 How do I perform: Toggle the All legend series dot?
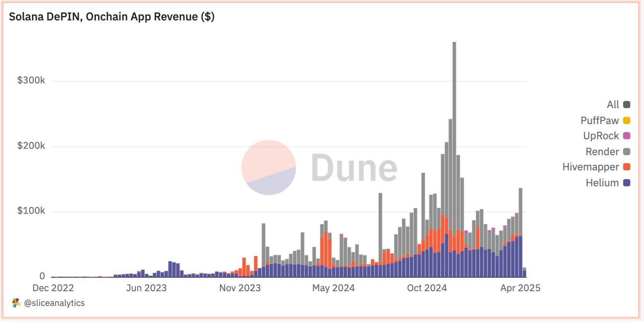[x=627, y=105]
